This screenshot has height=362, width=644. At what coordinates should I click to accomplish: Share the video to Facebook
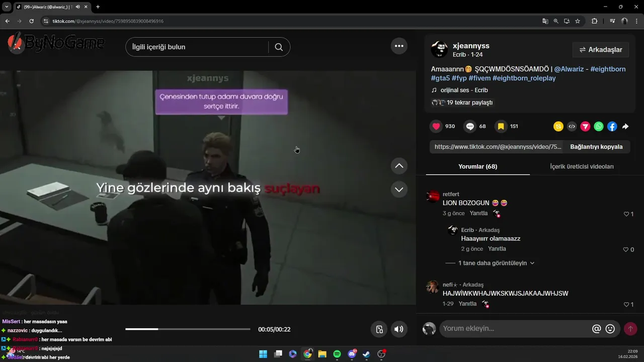pyautogui.click(x=612, y=127)
